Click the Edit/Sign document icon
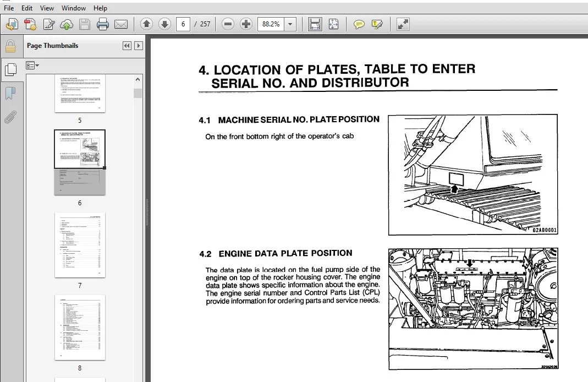The image size is (588, 382). tap(49, 24)
